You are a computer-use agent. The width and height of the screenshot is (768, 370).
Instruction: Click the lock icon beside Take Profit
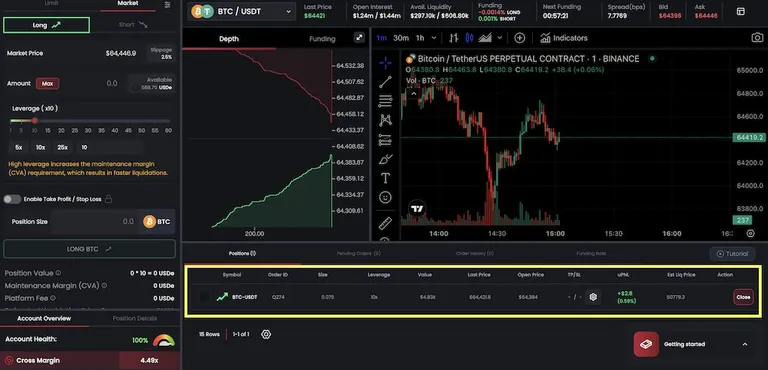109,199
